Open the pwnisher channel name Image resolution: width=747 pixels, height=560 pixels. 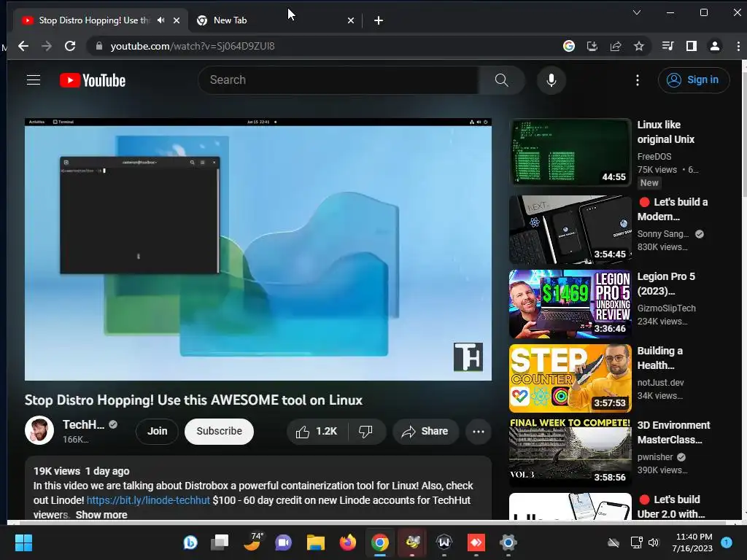[655, 457]
